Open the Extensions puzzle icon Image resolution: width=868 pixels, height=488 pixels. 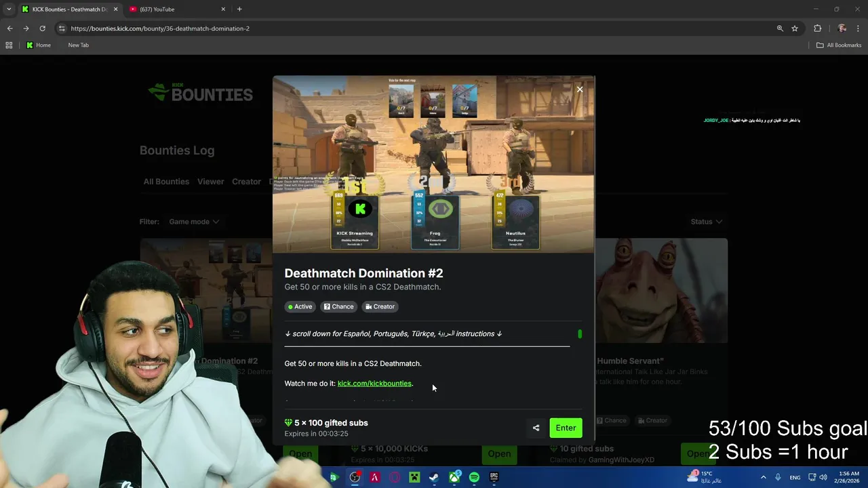[x=817, y=28]
